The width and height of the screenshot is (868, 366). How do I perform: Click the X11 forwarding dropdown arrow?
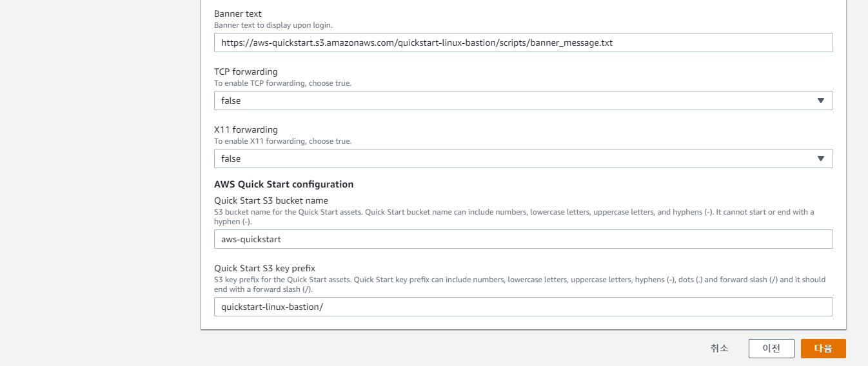tap(820, 159)
